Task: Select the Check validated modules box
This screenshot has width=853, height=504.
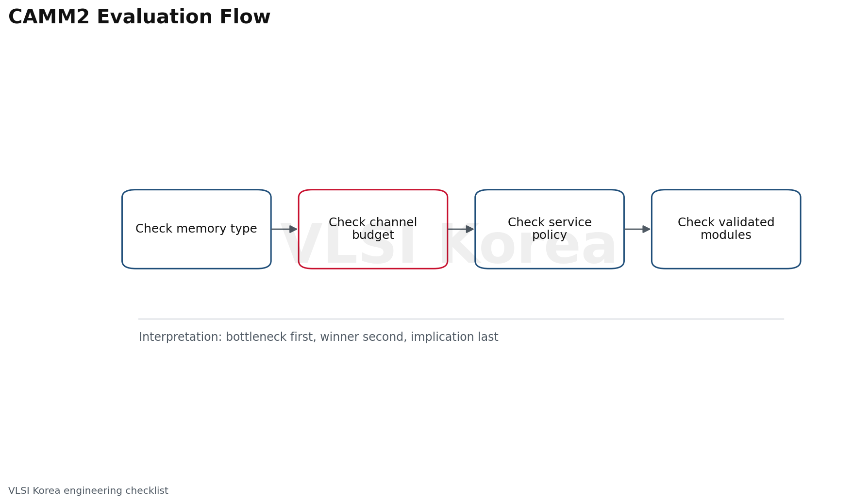Action: 726,229
